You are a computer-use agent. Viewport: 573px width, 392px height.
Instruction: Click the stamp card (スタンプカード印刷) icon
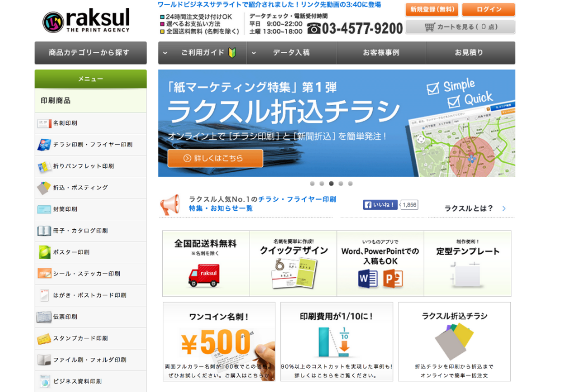tap(44, 338)
